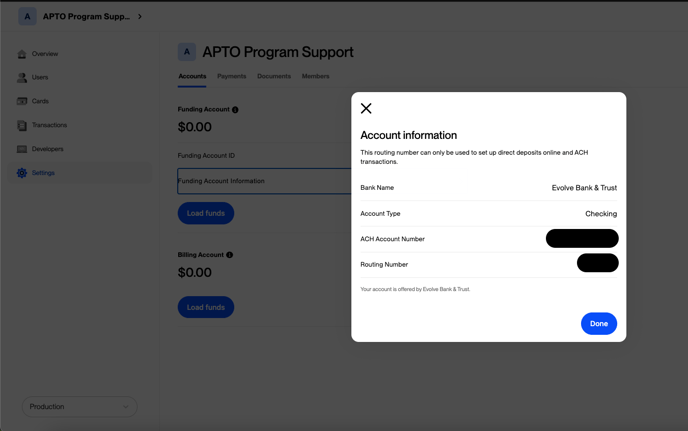688x431 pixels.
Task: Click the Bank Name label
Action: pyautogui.click(x=377, y=187)
